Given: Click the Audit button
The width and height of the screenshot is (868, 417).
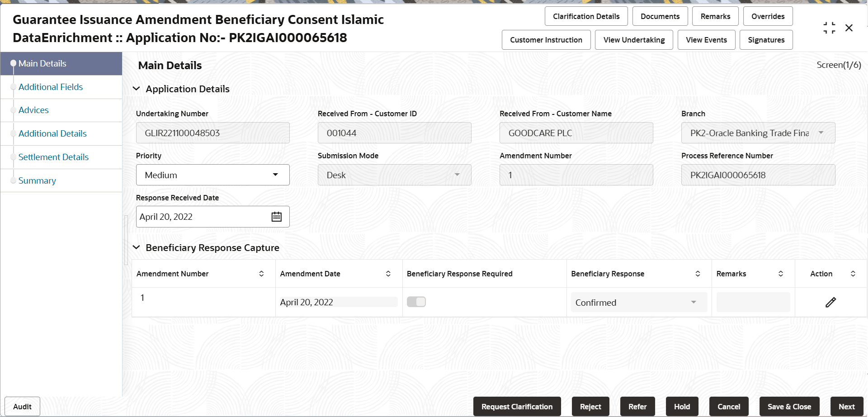Looking at the screenshot, I should tap(22, 407).
